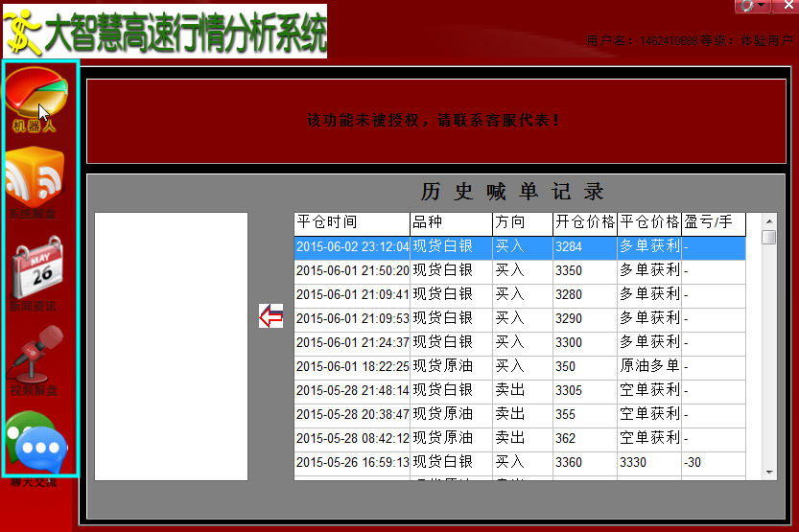
Task: Click 现货白银 in the 21:09:41 row
Action: pyautogui.click(x=451, y=295)
